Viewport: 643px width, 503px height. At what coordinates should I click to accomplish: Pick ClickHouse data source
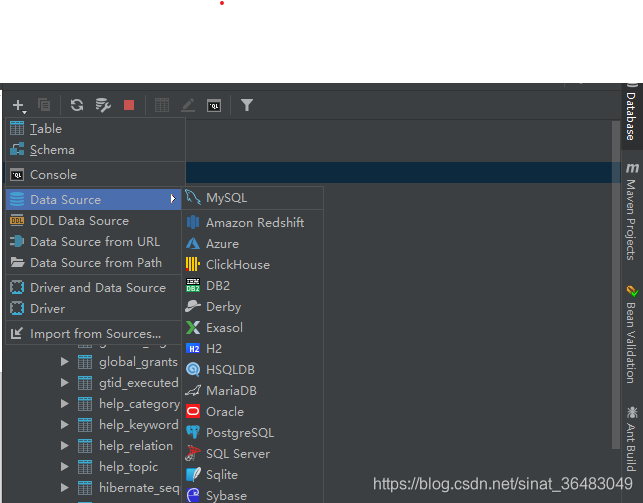pos(253,265)
